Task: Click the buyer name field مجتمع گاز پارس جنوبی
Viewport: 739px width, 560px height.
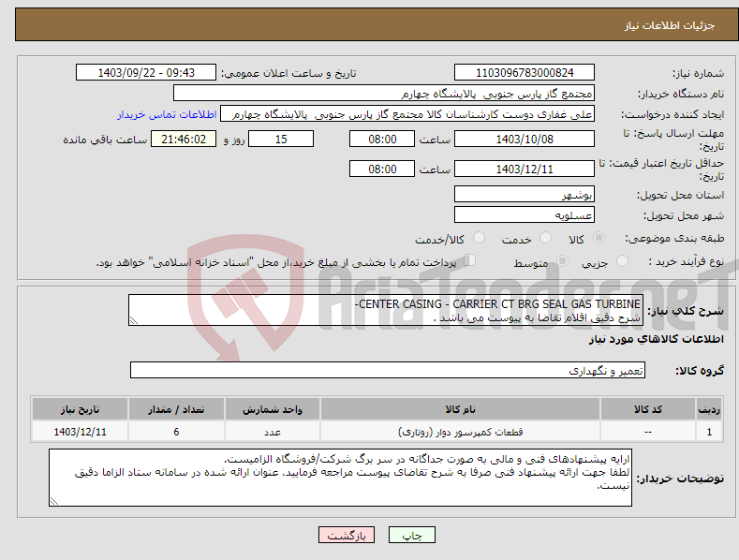Action: [x=384, y=94]
